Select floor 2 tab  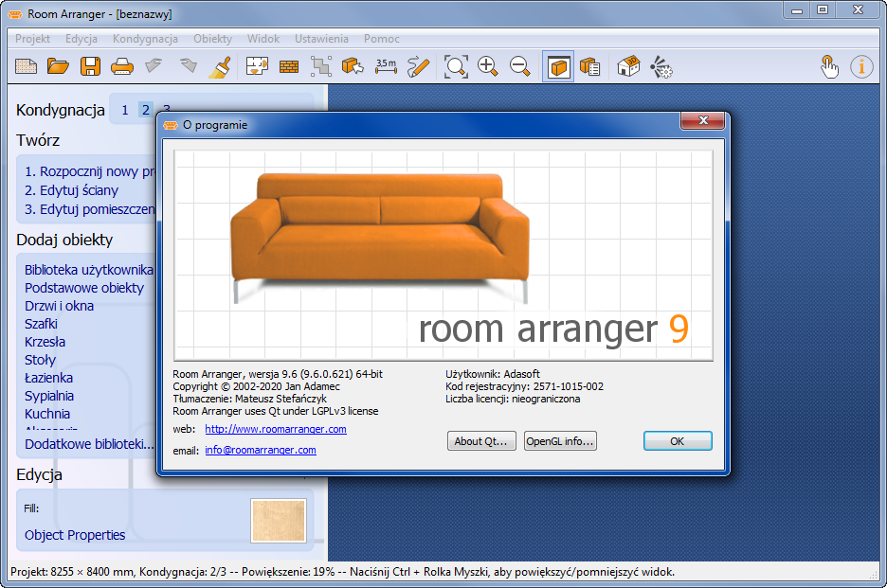(146, 110)
